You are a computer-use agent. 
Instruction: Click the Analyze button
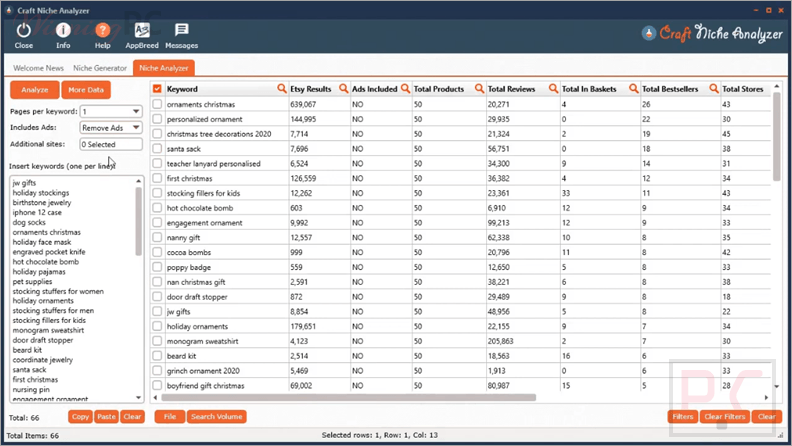pyautogui.click(x=35, y=89)
